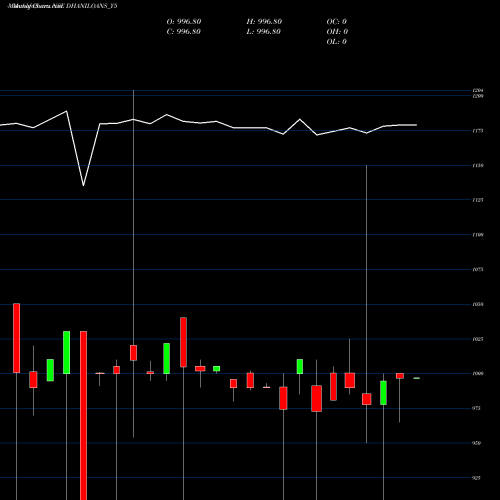Select the open value 'O: 996.80'

[x=184, y=22]
